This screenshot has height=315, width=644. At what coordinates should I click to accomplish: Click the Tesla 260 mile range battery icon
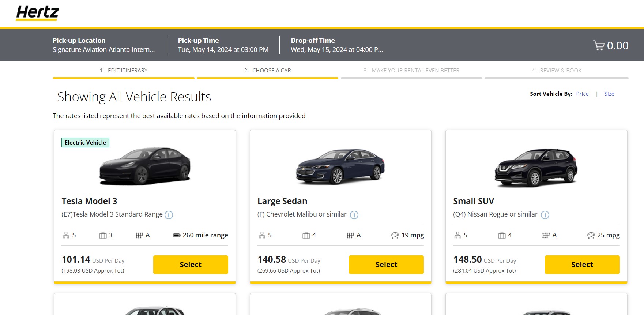(177, 235)
